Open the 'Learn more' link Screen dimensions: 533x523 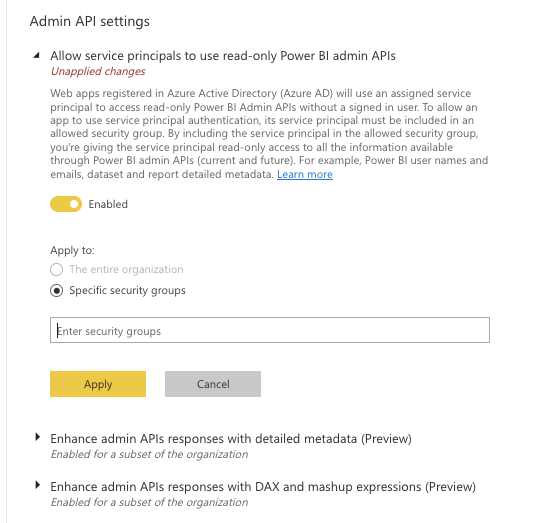(305, 174)
